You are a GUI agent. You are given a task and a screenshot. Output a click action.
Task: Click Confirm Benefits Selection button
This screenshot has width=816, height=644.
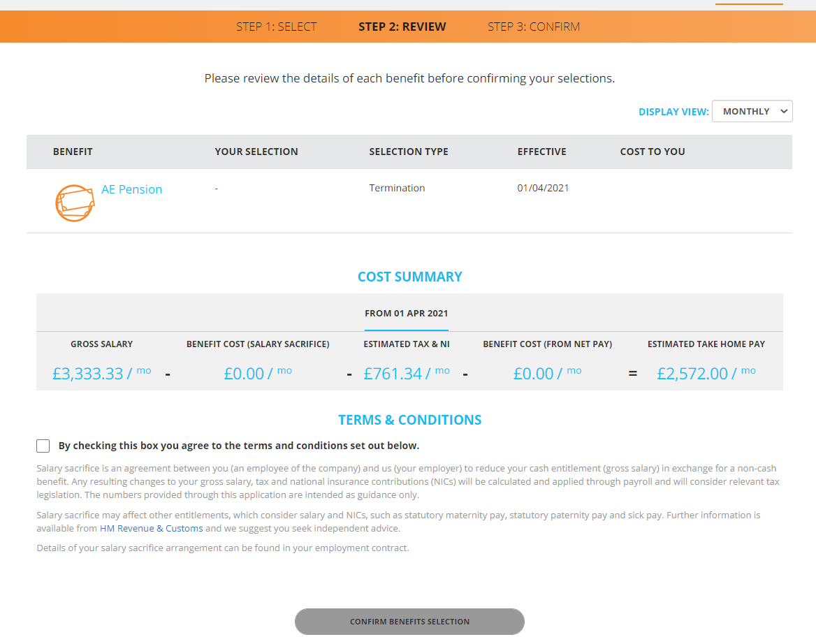pyautogui.click(x=409, y=622)
